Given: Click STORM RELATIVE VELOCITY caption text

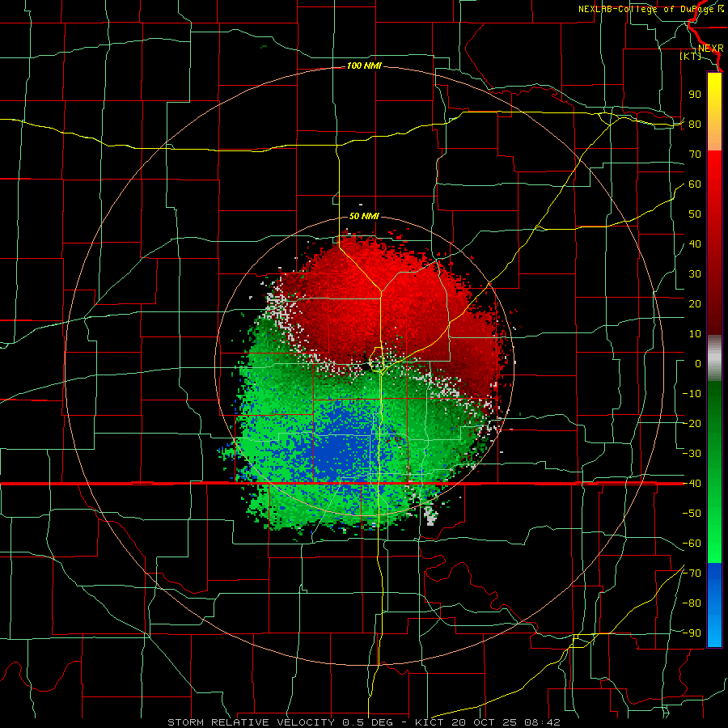Looking at the screenshot, I should pyautogui.click(x=253, y=722).
